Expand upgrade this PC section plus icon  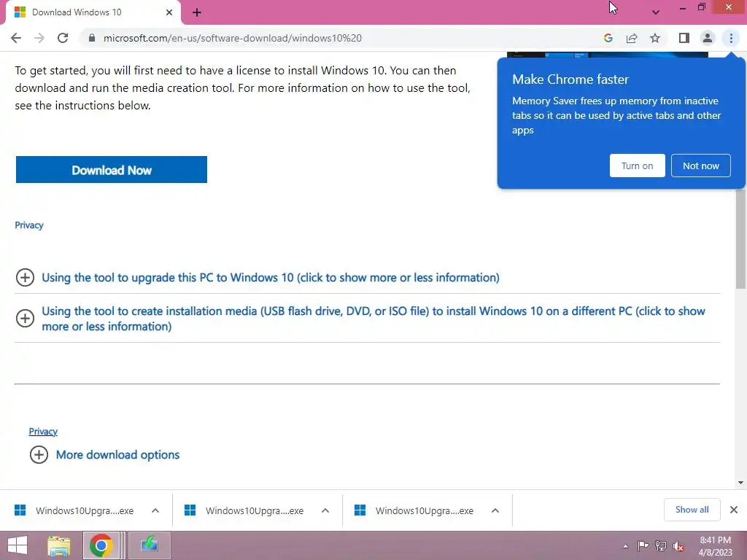[25, 277]
